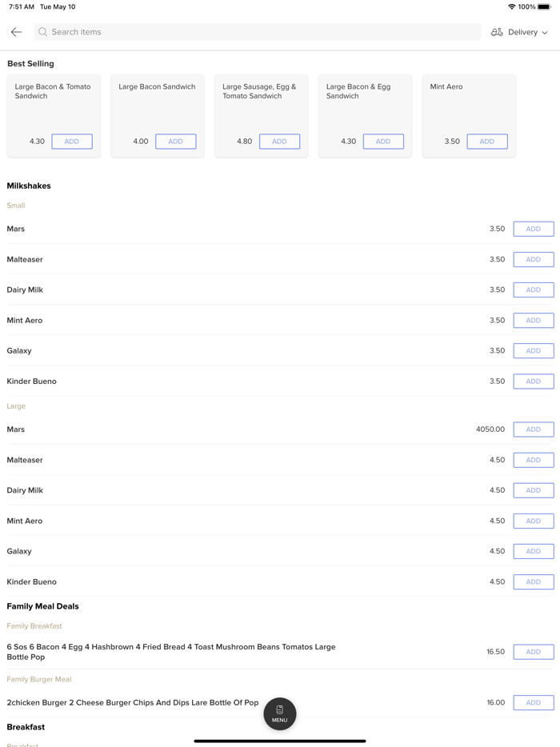
Task: Select Family Meal Deals heading
Action: 43,606
